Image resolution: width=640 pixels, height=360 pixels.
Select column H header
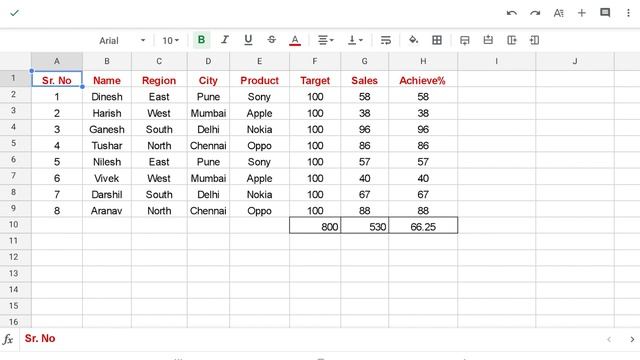coord(423,61)
